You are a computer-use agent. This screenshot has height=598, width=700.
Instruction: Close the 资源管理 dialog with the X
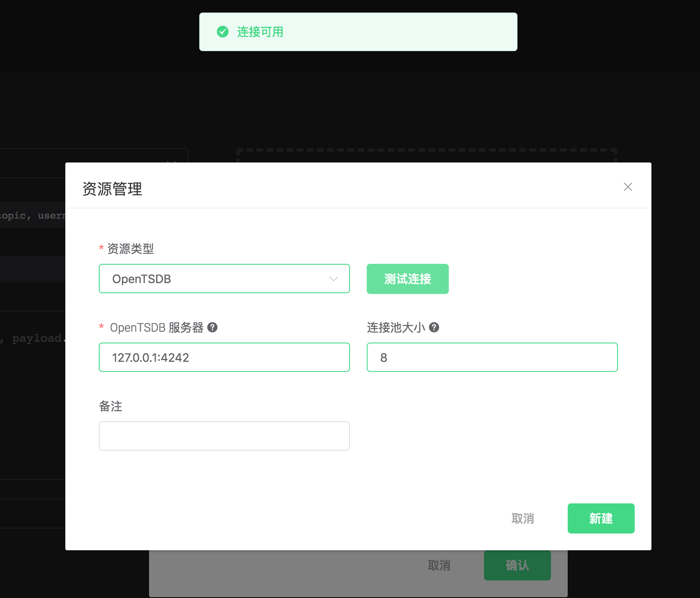pos(628,187)
